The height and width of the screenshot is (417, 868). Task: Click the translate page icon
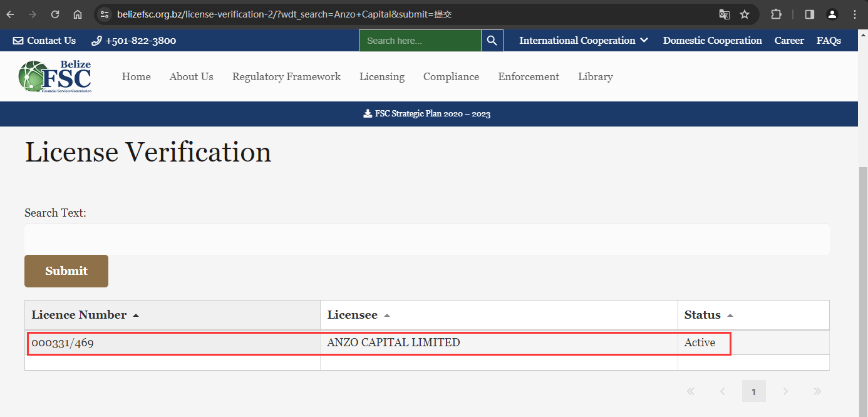coord(724,14)
